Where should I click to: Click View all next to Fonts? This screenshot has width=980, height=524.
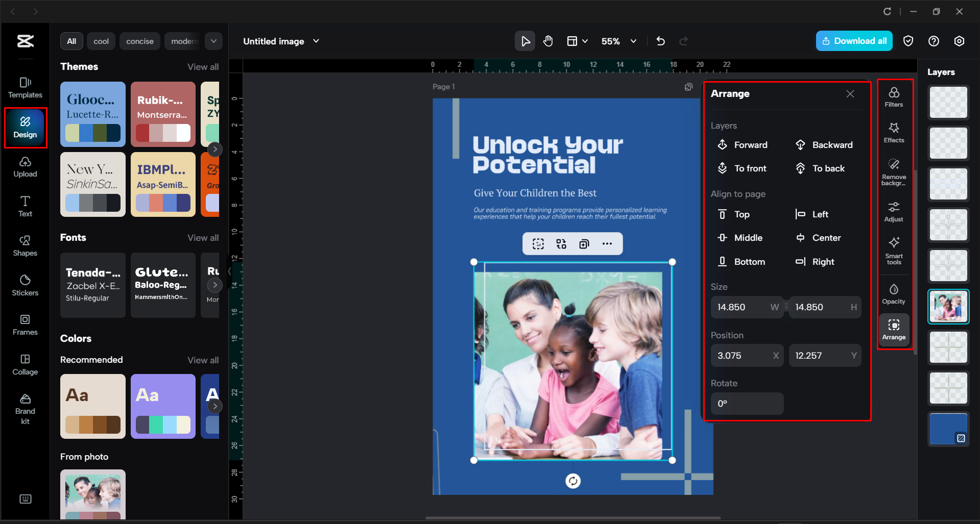pyautogui.click(x=203, y=237)
